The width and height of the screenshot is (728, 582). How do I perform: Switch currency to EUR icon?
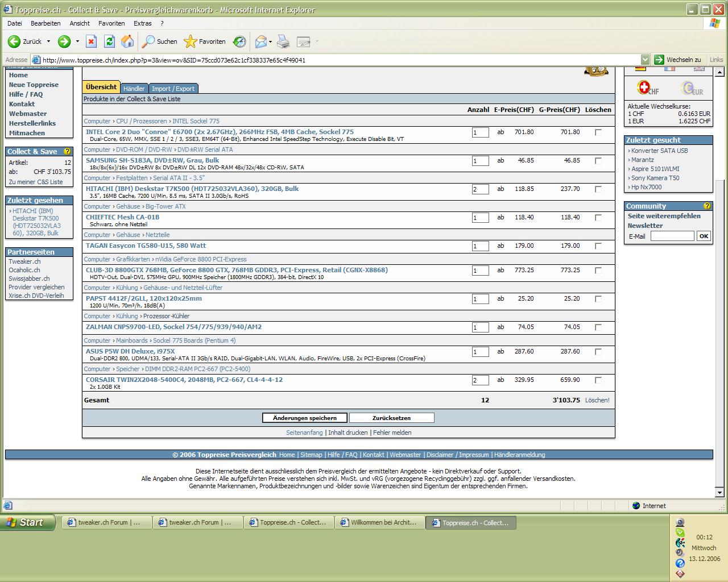coord(692,88)
